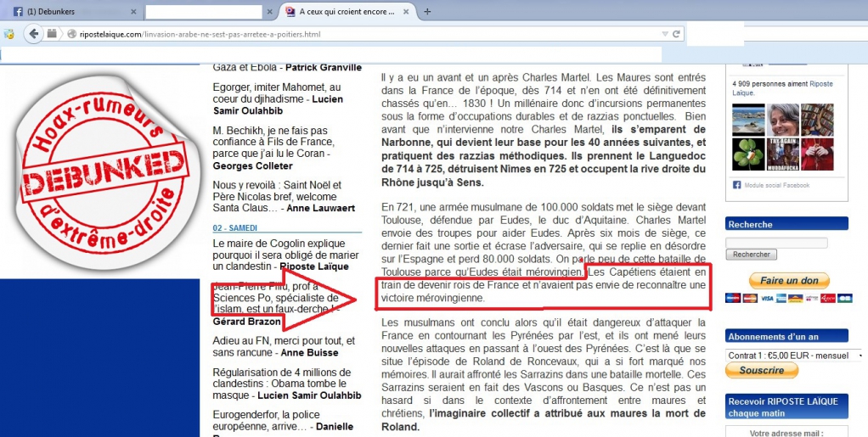This screenshot has width=868, height=437.
Task: Click the Maestro card icon
Action: tap(733, 298)
